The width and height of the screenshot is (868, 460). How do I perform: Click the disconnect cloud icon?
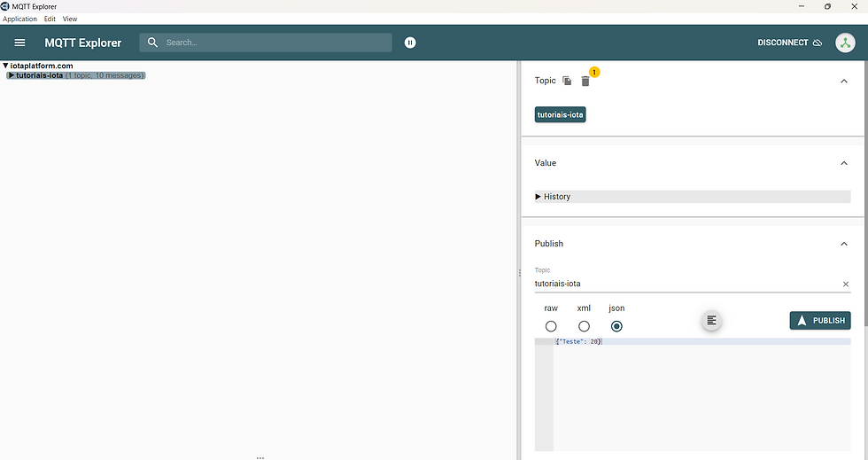pos(818,43)
